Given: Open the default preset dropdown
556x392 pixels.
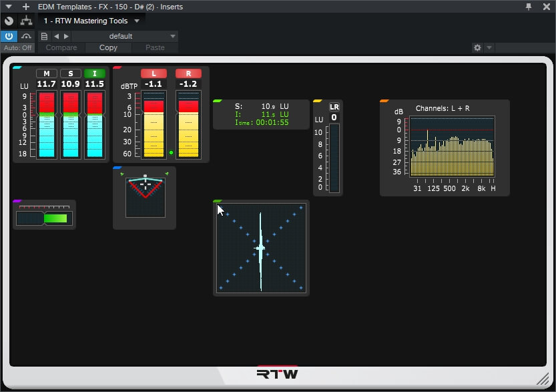Looking at the screenshot, I should (x=120, y=36).
